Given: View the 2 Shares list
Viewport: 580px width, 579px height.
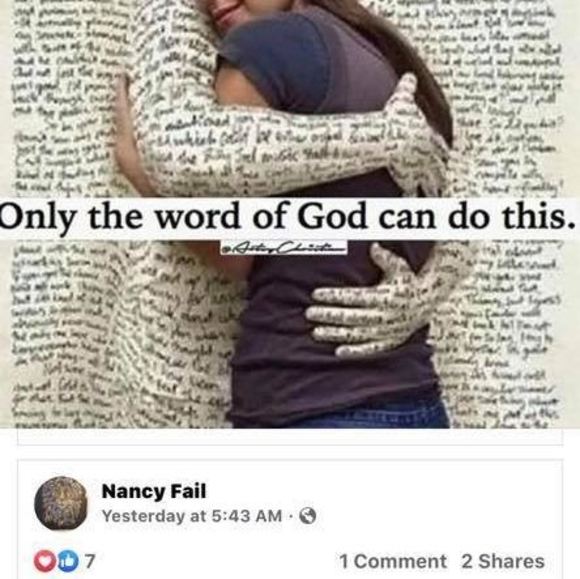Looking at the screenshot, I should click(503, 561).
